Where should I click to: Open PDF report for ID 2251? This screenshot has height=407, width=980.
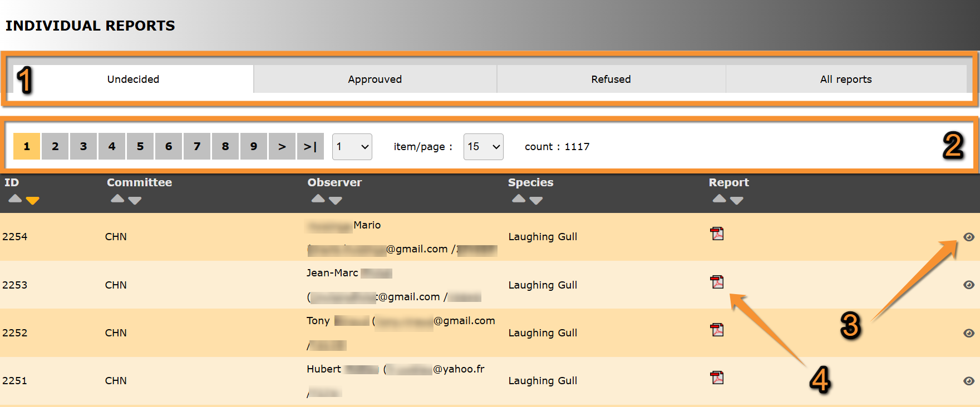point(717,378)
